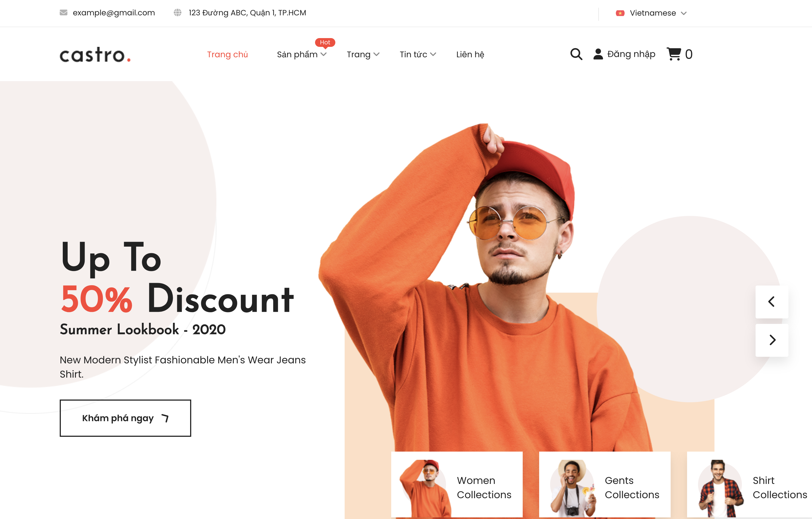Open the Women Collections card
The image size is (812, 519).
457,484
